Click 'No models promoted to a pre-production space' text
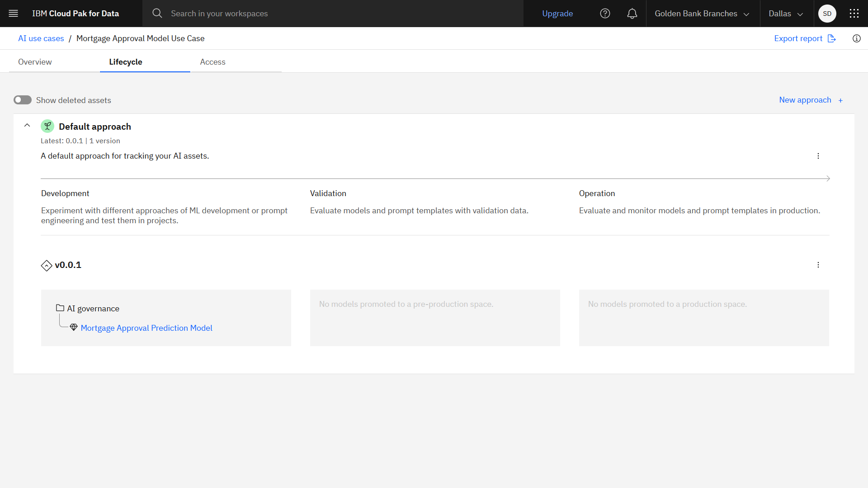 pyautogui.click(x=406, y=304)
